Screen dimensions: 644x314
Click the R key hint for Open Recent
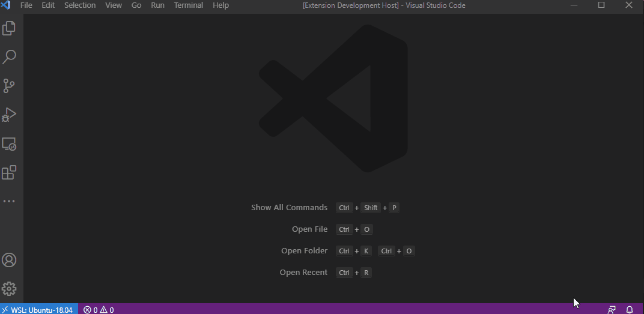tap(366, 273)
